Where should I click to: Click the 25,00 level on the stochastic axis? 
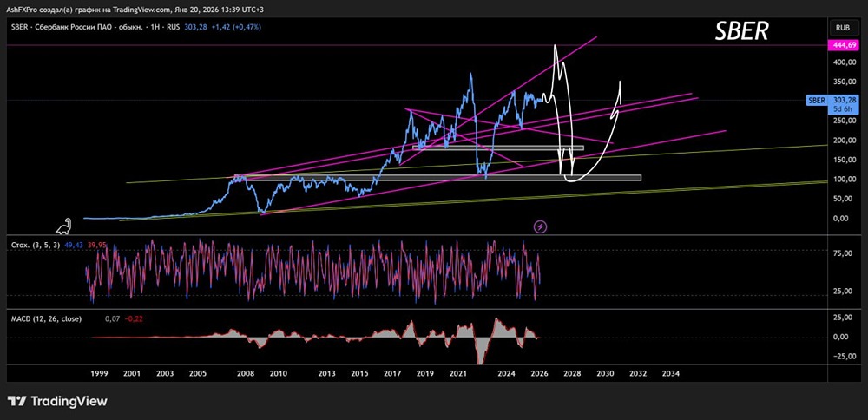click(844, 292)
